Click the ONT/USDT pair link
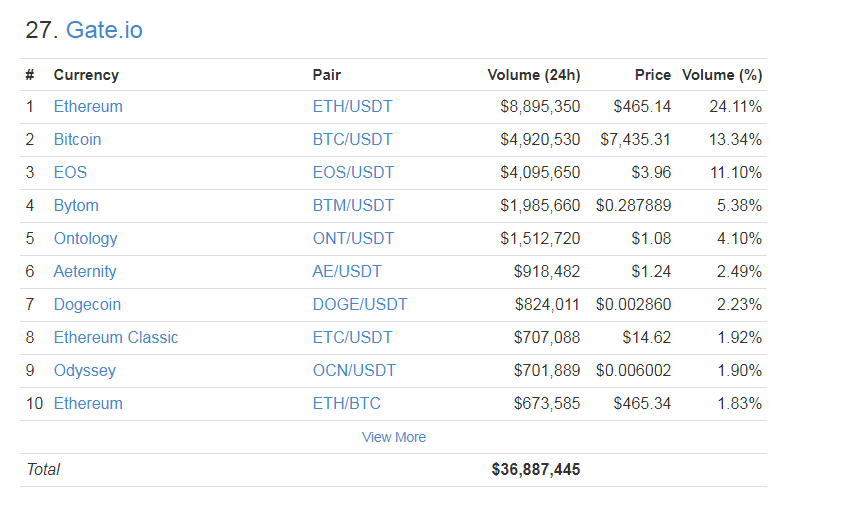This screenshot has height=509, width=853. [x=353, y=238]
